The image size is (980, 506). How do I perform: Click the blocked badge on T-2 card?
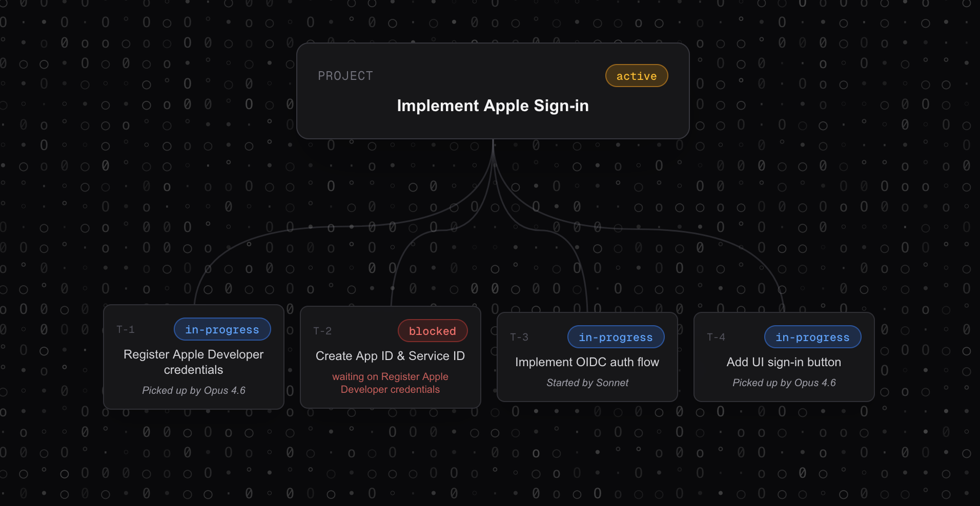(x=433, y=331)
